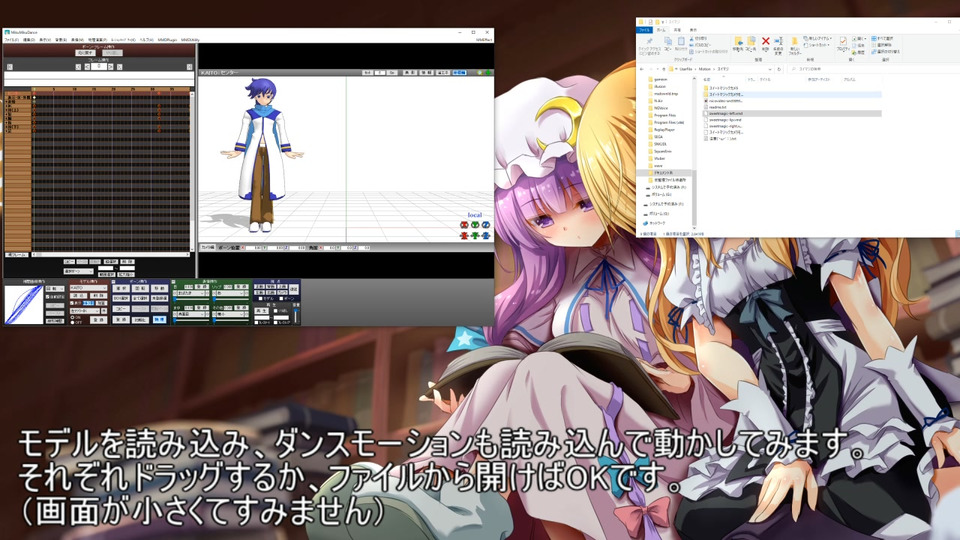Viewport: 960px width, 540px height.
Task: Toggle the frame-stop checkbox in playback panel
Action: click(x=276, y=323)
